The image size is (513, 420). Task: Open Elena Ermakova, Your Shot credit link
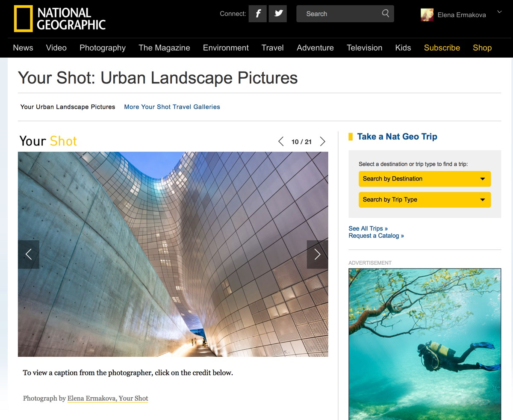(x=108, y=398)
